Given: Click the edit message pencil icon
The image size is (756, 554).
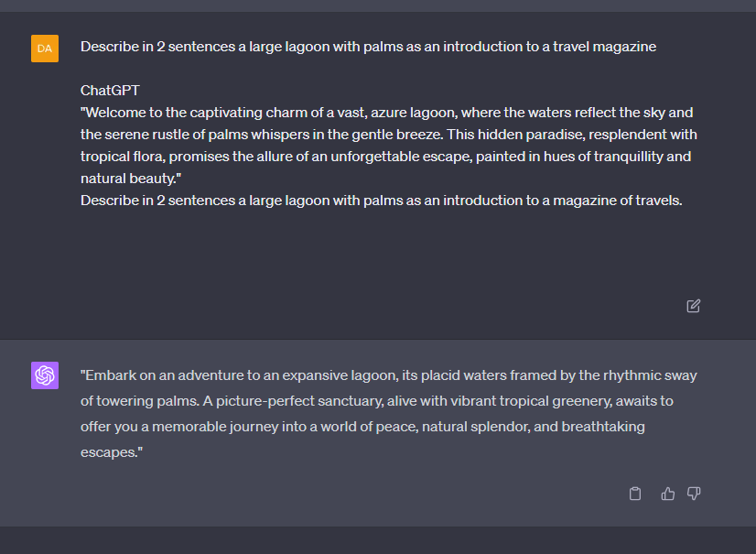Looking at the screenshot, I should tap(694, 306).
